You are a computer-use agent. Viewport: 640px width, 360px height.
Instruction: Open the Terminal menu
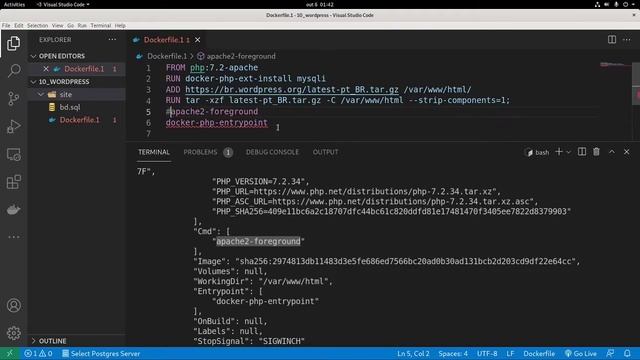101,25
